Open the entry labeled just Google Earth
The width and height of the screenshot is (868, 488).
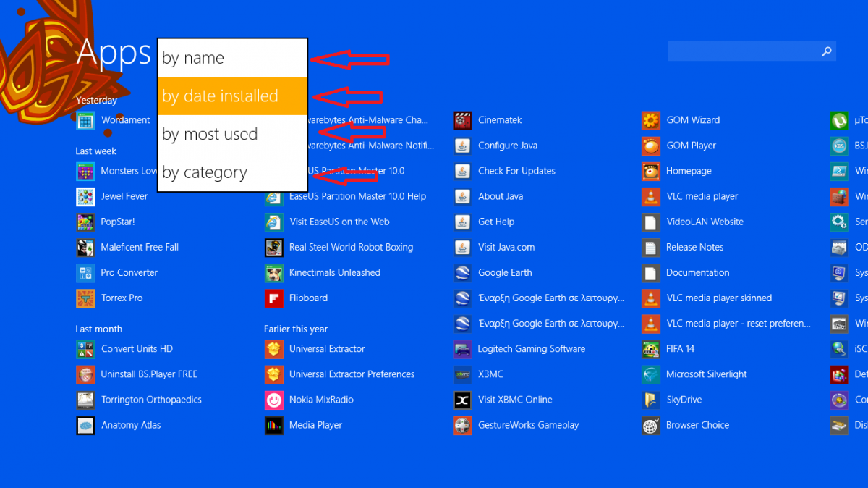tap(493, 272)
